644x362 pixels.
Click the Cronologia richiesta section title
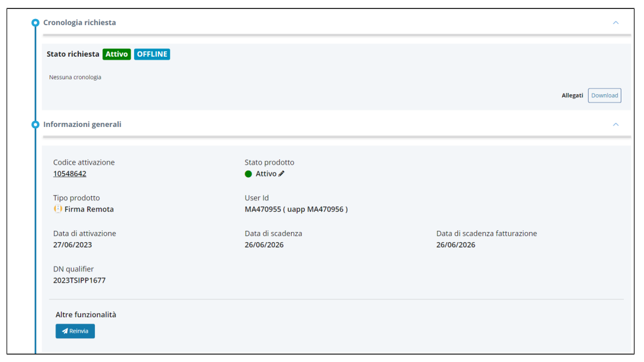pyautogui.click(x=79, y=23)
